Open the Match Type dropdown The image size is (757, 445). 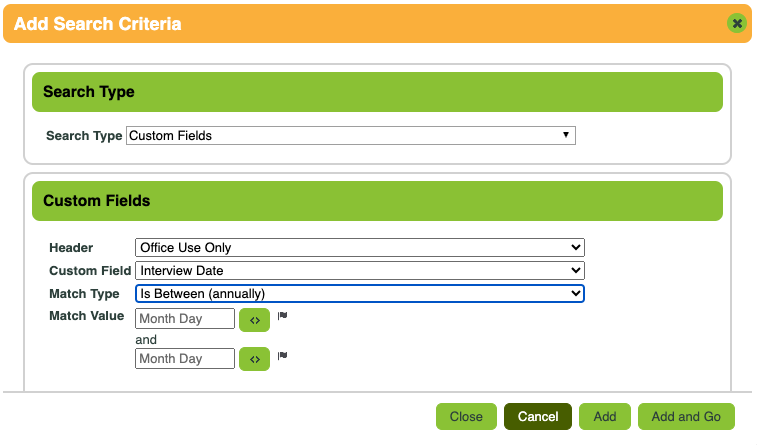click(359, 293)
